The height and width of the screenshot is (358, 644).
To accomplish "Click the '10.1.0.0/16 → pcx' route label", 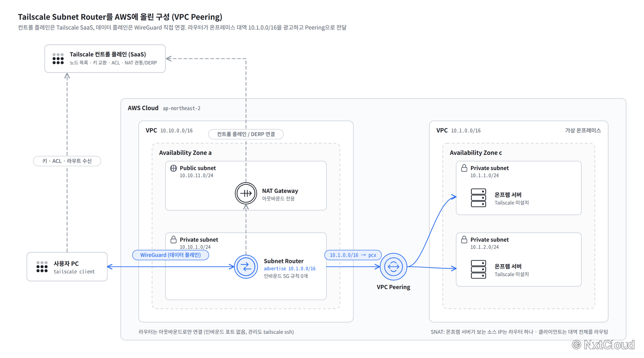I will [x=353, y=255].
